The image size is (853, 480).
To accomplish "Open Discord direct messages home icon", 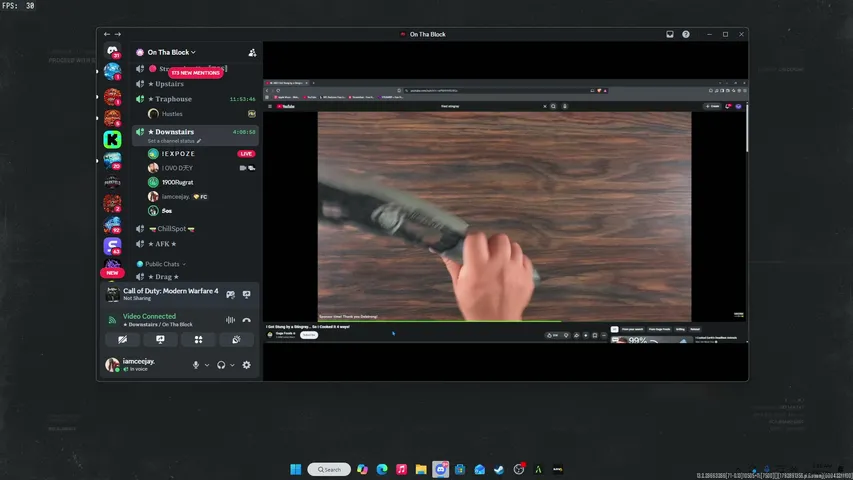I will click(x=113, y=51).
